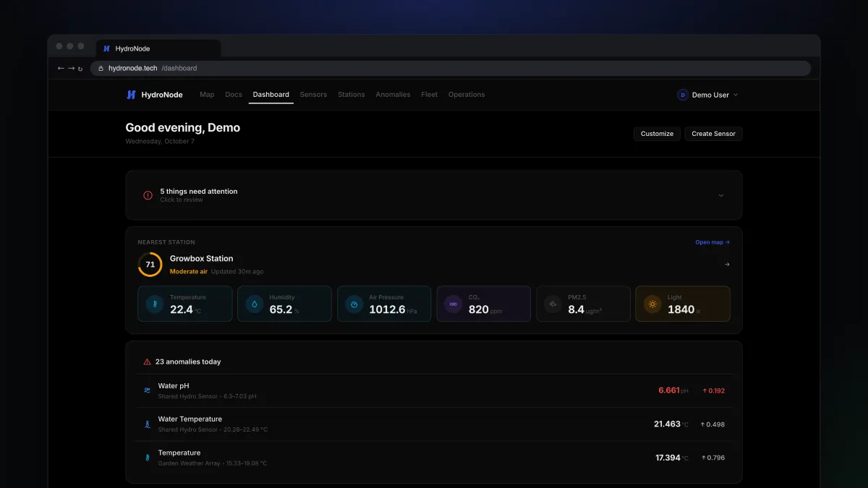Follow the Open map link
The height and width of the screenshot is (488, 868).
tap(712, 242)
